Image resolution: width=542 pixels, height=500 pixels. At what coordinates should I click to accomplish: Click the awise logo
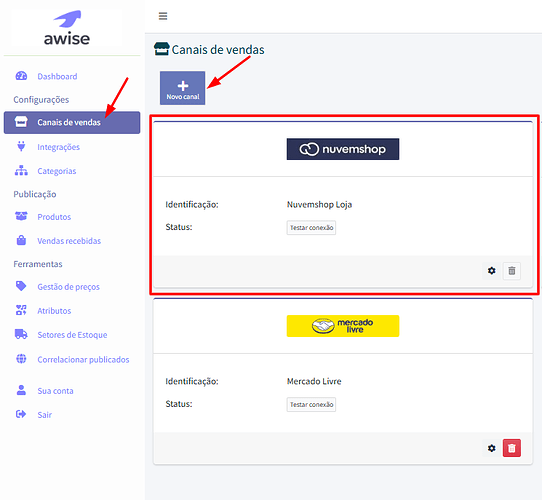67,28
